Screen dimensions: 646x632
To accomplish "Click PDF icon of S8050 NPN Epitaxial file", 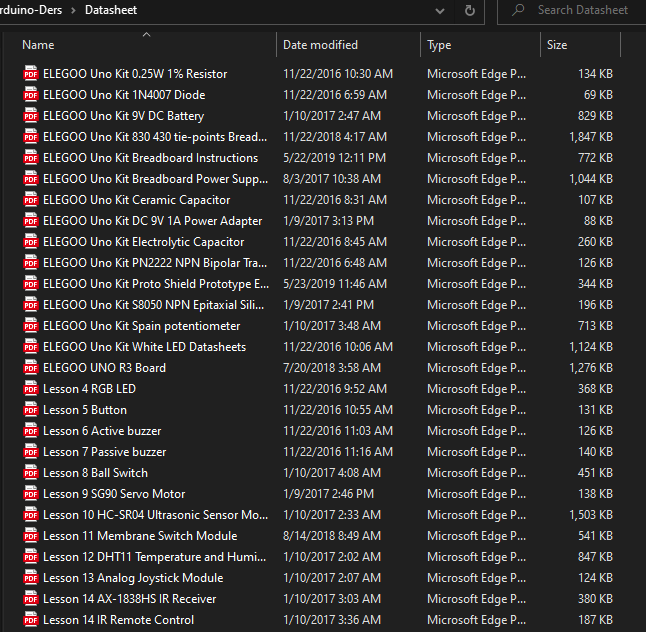I will coord(31,305).
